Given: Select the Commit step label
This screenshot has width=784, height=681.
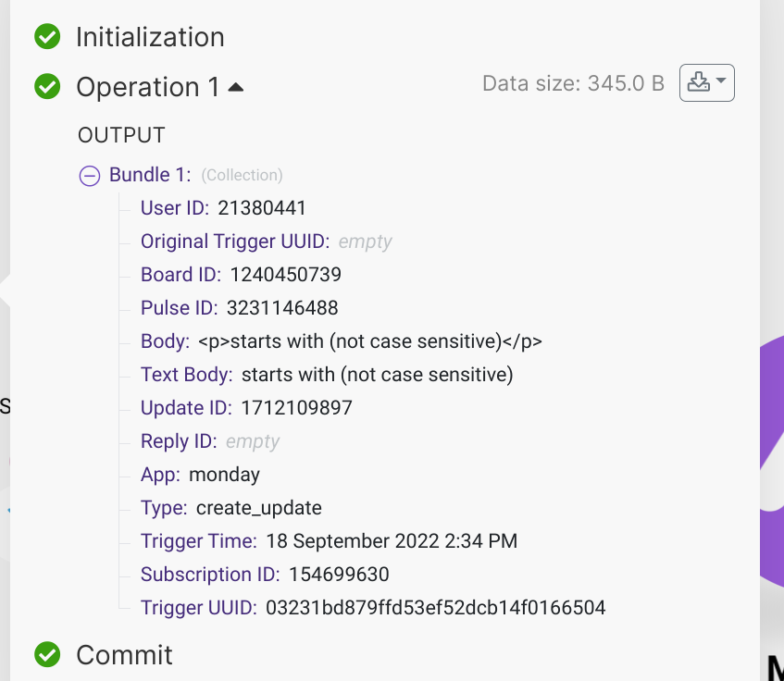Looking at the screenshot, I should (124, 654).
